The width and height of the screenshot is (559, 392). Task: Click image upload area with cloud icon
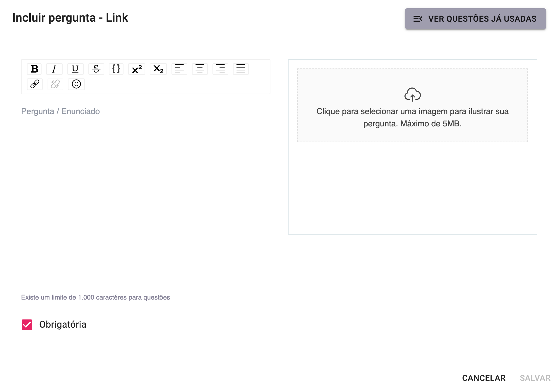pos(412,105)
